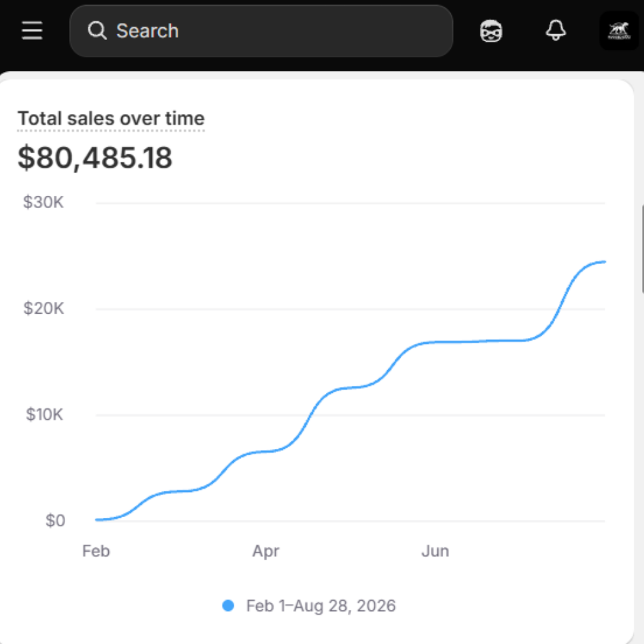Click the Search input field
Image resolution: width=644 pixels, height=644 pixels.
[x=261, y=31]
